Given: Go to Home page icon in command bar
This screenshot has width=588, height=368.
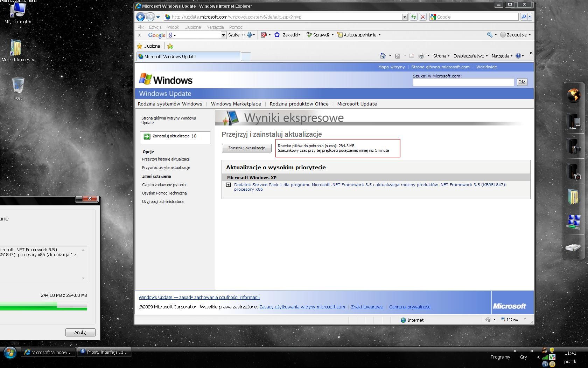Looking at the screenshot, I should coord(383,56).
